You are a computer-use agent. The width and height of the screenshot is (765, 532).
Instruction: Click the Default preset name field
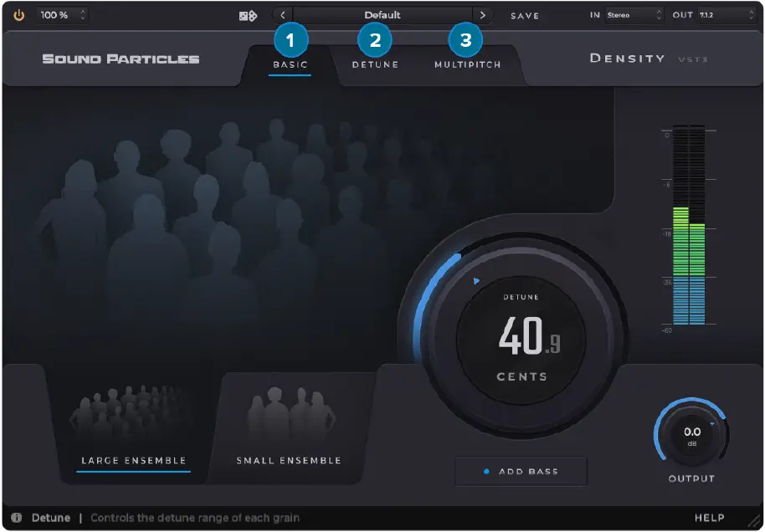point(382,14)
